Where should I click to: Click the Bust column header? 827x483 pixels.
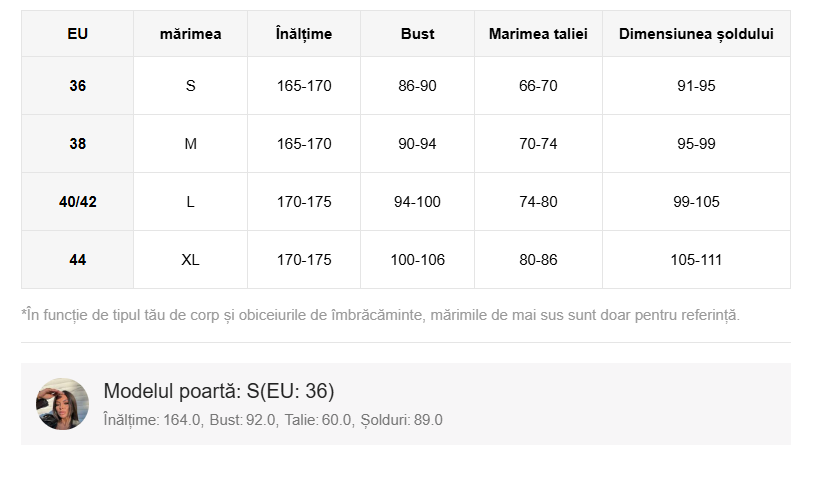(417, 34)
